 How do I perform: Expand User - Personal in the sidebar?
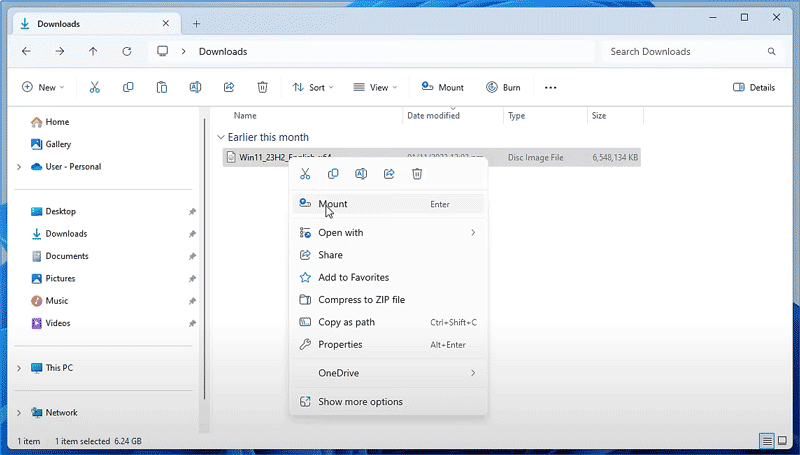tap(19, 167)
